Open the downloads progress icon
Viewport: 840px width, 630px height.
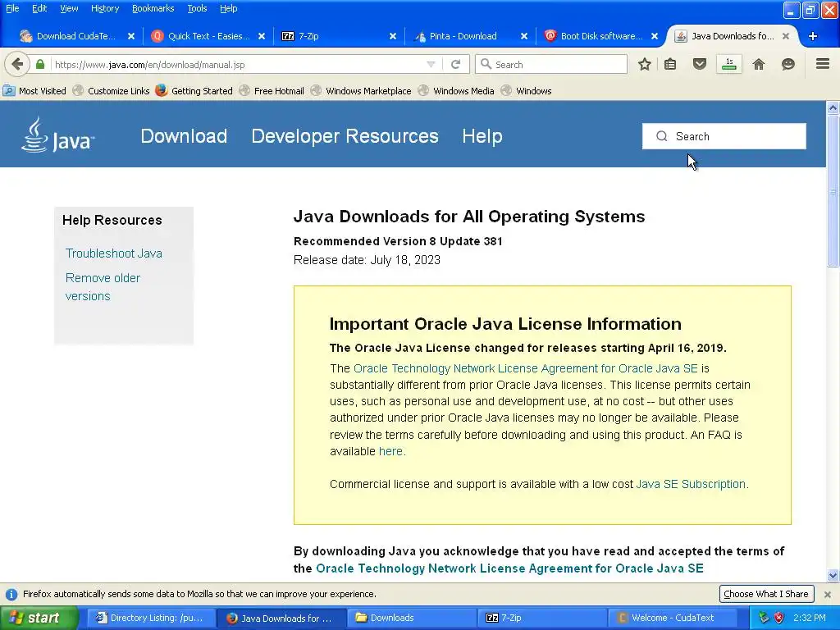tap(729, 64)
